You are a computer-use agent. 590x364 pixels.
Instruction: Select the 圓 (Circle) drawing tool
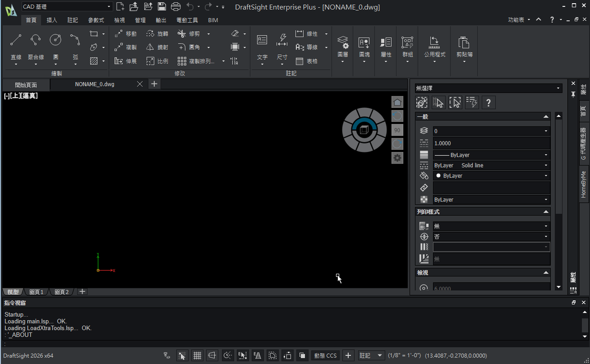pos(55,41)
